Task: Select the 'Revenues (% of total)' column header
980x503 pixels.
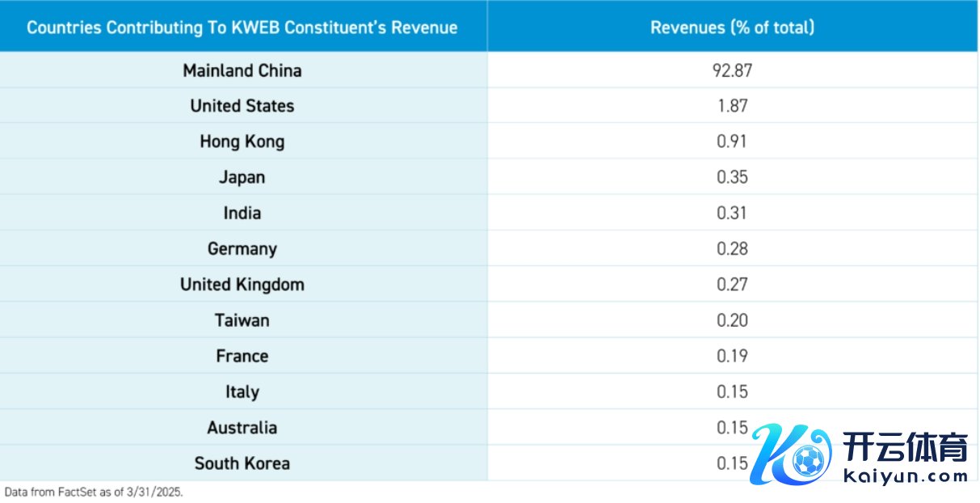Action: pyautogui.click(x=732, y=27)
